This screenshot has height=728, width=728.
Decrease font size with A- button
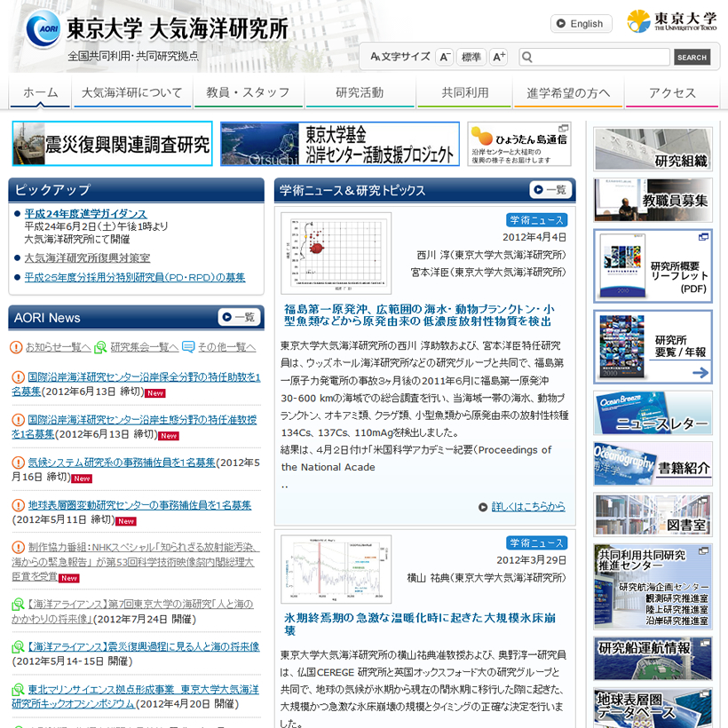coord(445,57)
